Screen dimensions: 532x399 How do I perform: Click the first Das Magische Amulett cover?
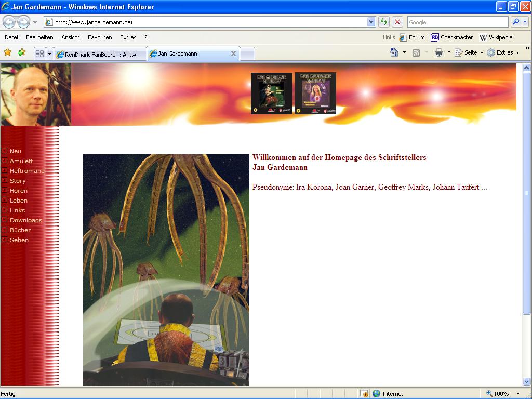click(x=271, y=93)
